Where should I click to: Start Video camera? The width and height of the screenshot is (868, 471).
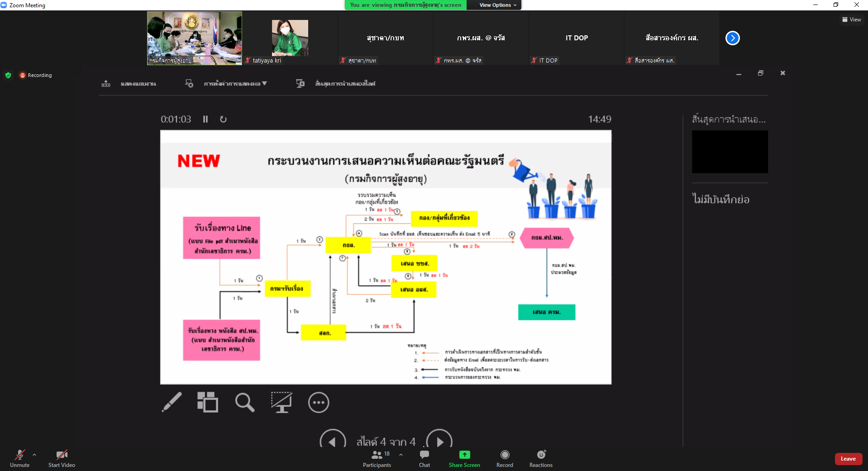tap(62, 458)
